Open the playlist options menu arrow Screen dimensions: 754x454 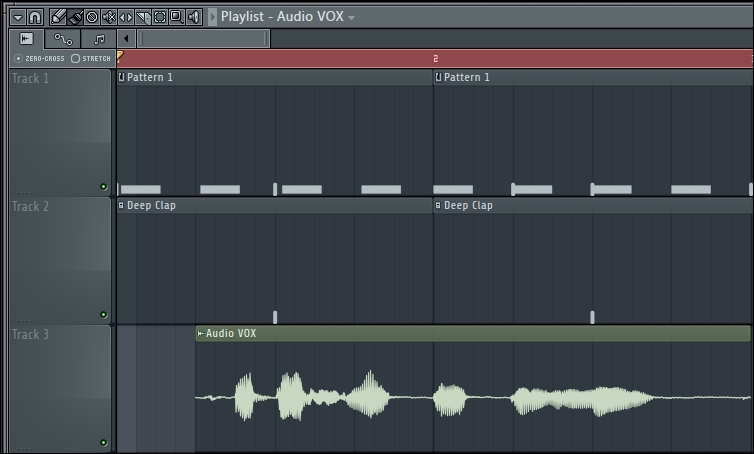coord(18,17)
